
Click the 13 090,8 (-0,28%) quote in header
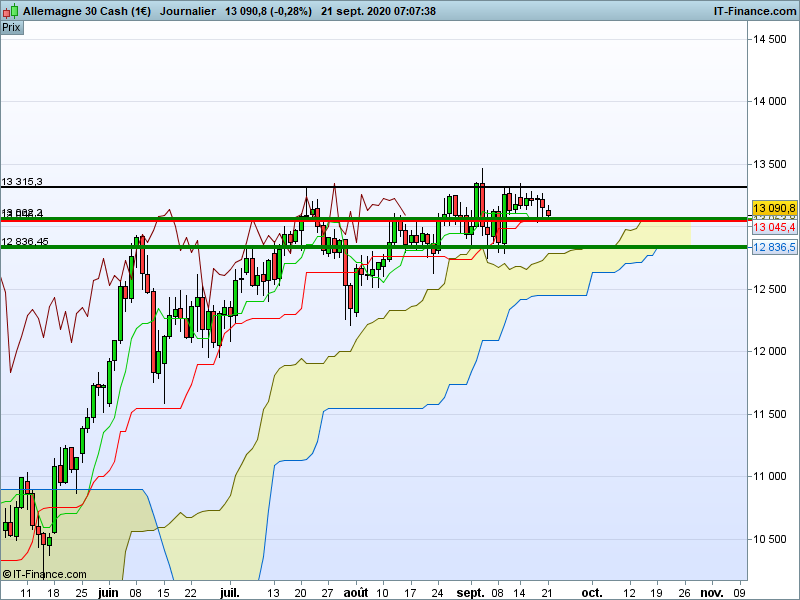click(268, 11)
